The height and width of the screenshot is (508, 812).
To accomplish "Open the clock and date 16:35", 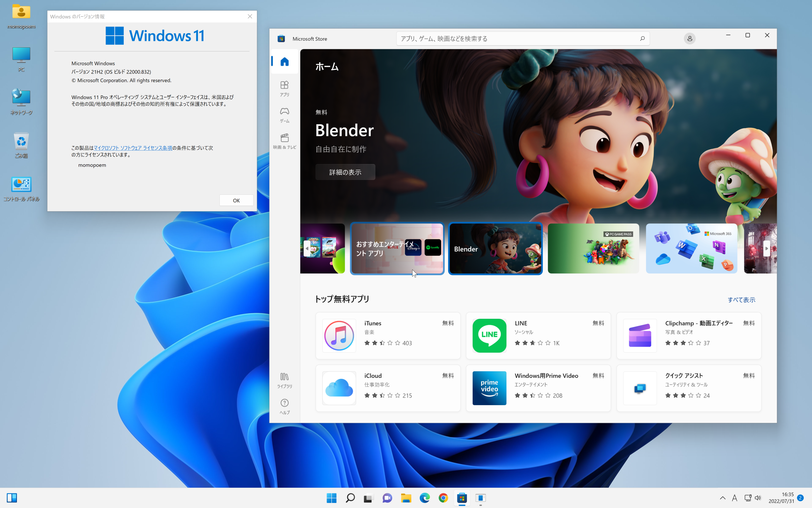I will click(781, 498).
